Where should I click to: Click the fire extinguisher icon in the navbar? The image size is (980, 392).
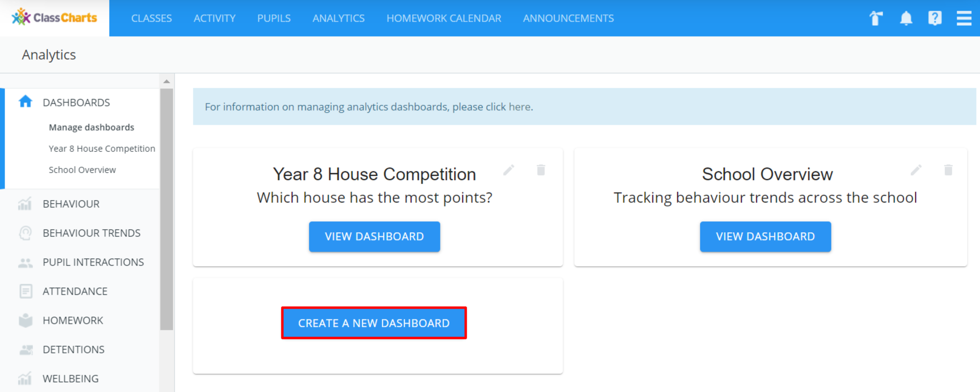876,18
